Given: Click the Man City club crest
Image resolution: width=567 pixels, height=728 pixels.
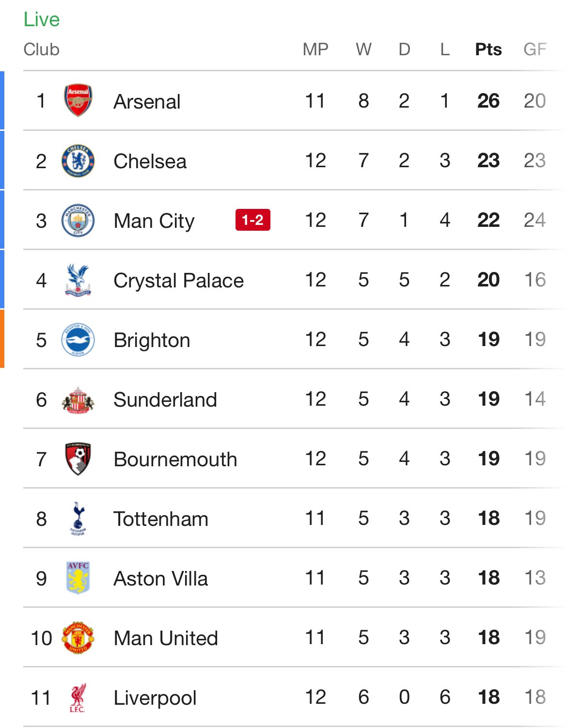Looking at the screenshot, I should (78, 220).
